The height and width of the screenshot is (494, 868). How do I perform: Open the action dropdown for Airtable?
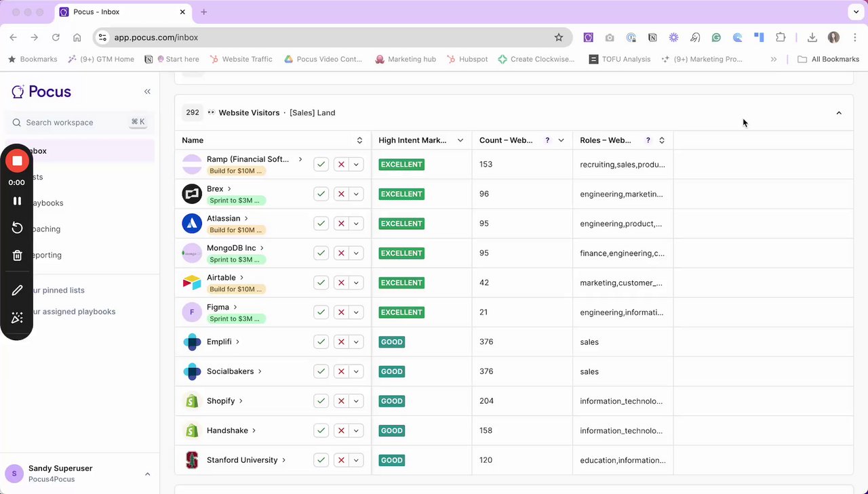(356, 283)
